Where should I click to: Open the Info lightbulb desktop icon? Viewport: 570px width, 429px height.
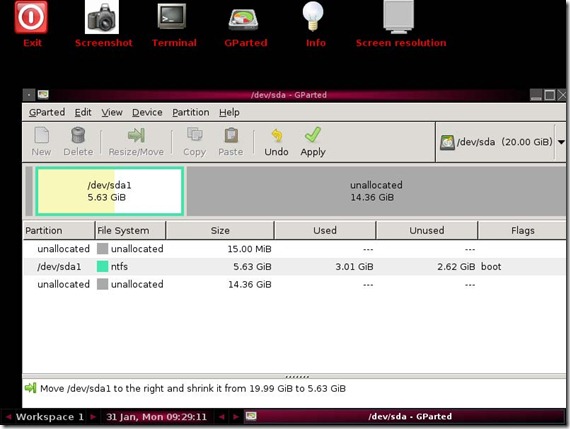click(313, 16)
